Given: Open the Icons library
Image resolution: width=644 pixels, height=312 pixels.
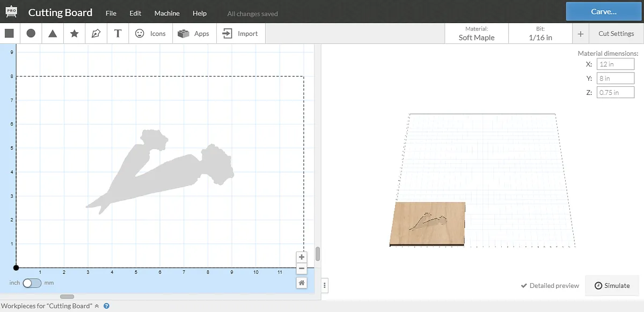Looking at the screenshot, I should 150,33.
